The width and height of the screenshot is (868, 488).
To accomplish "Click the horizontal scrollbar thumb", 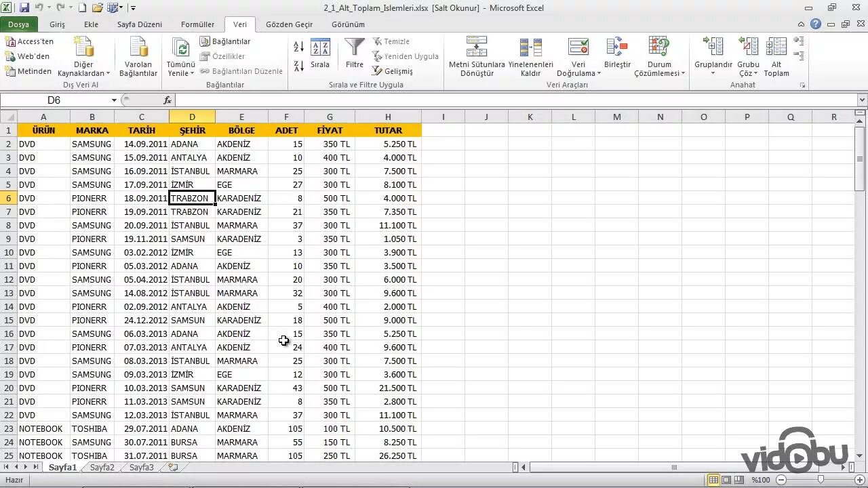I will [x=675, y=467].
